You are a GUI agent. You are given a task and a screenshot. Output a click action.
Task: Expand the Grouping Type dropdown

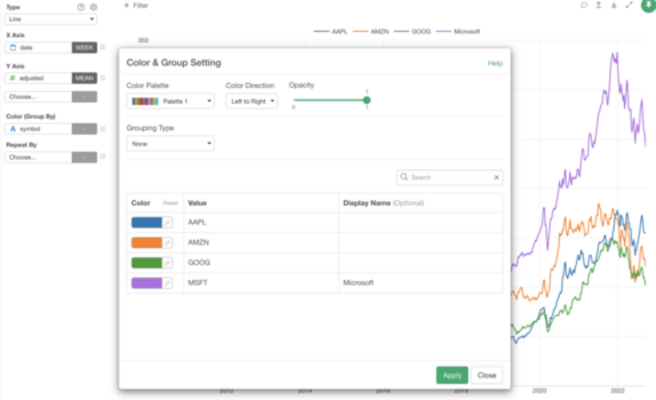[x=170, y=144]
